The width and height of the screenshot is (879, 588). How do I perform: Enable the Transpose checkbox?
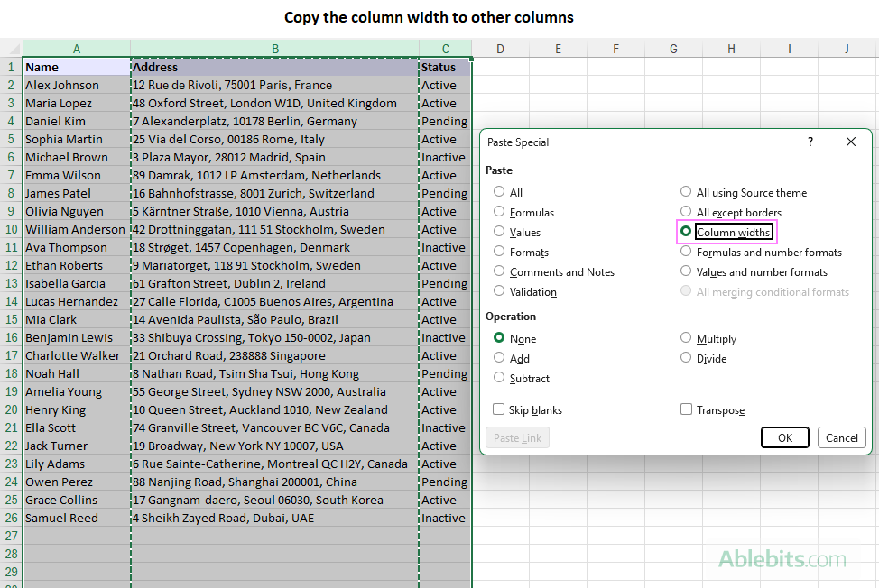click(x=686, y=409)
